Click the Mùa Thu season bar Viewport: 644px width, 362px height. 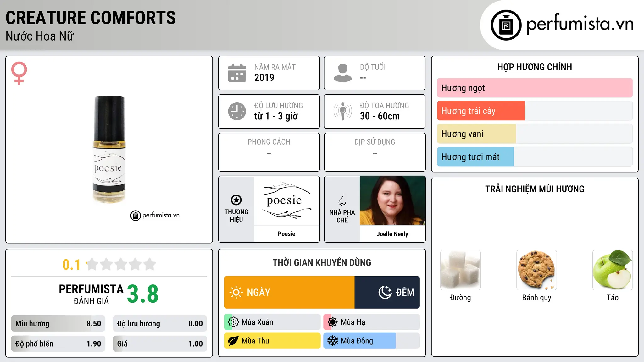click(272, 341)
